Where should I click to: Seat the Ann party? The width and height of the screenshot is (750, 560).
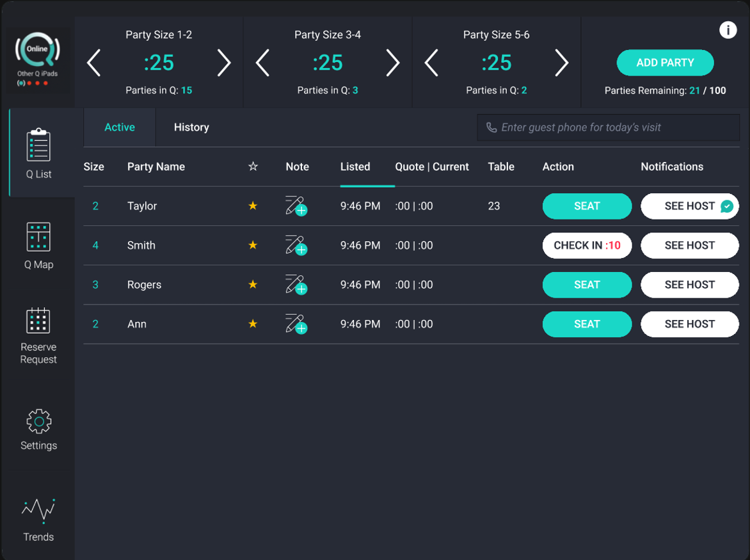[x=587, y=324]
